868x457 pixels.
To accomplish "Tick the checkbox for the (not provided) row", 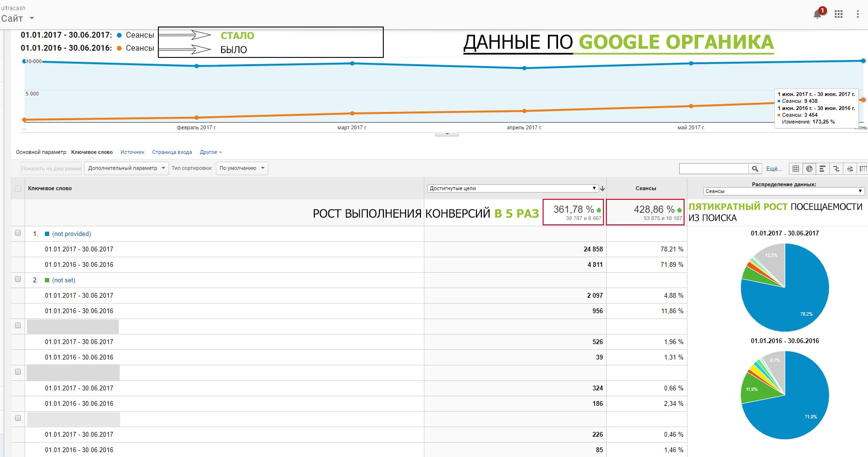I will [x=18, y=233].
